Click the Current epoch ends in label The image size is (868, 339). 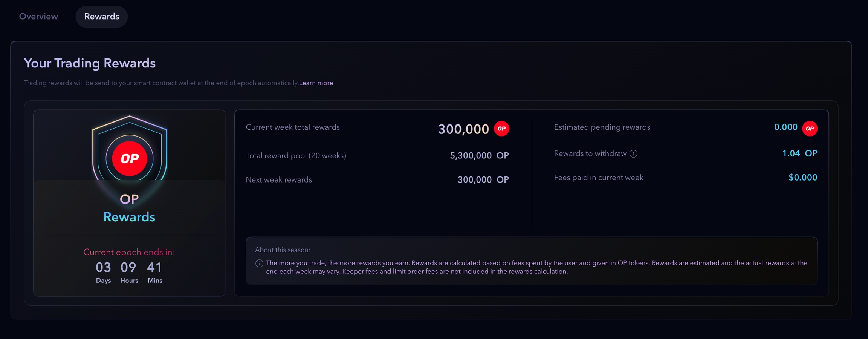[129, 252]
